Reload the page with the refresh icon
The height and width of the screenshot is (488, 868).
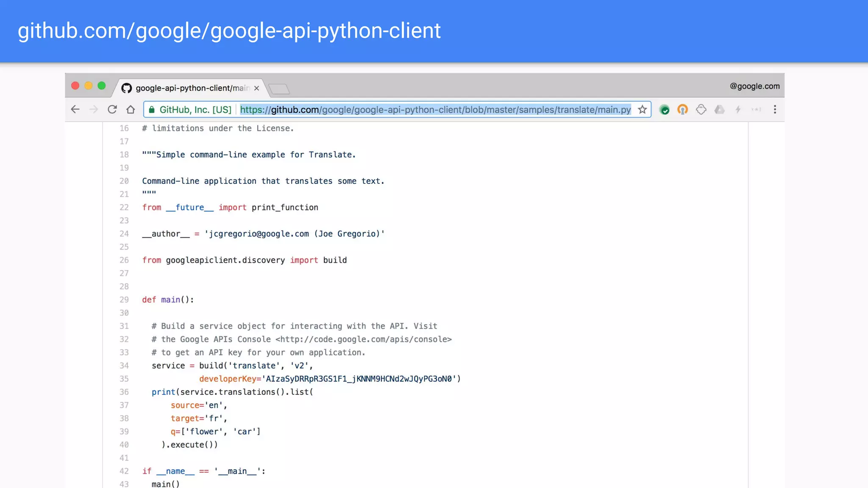pos(112,110)
